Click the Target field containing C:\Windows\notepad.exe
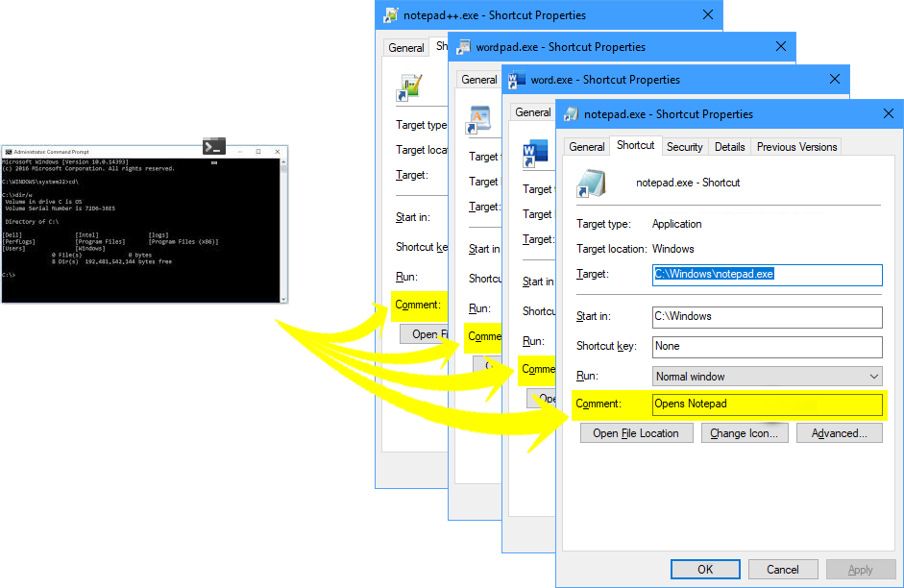Image resolution: width=904 pixels, height=588 pixels. click(767, 275)
